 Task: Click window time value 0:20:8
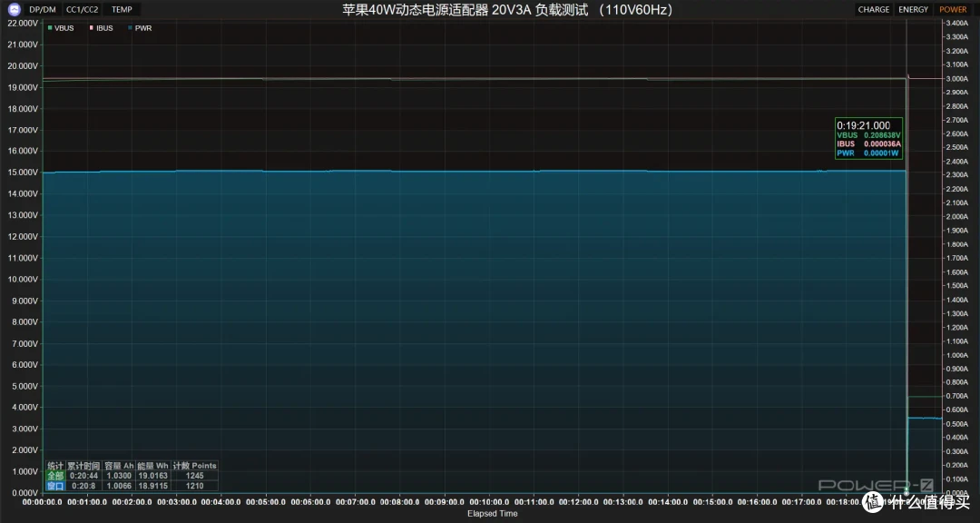point(83,486)
